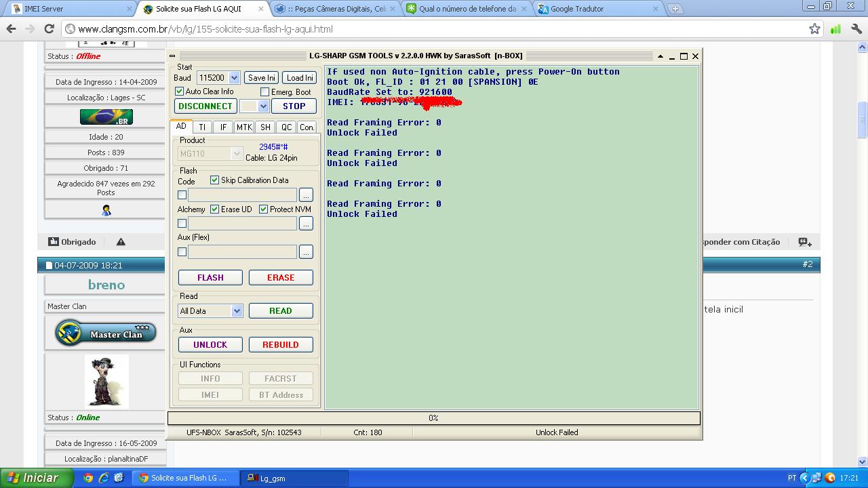This screenshot has height=488, width=868.
Task: Click the post document icon beside 04-07-2009
Action: pos(49,266)
